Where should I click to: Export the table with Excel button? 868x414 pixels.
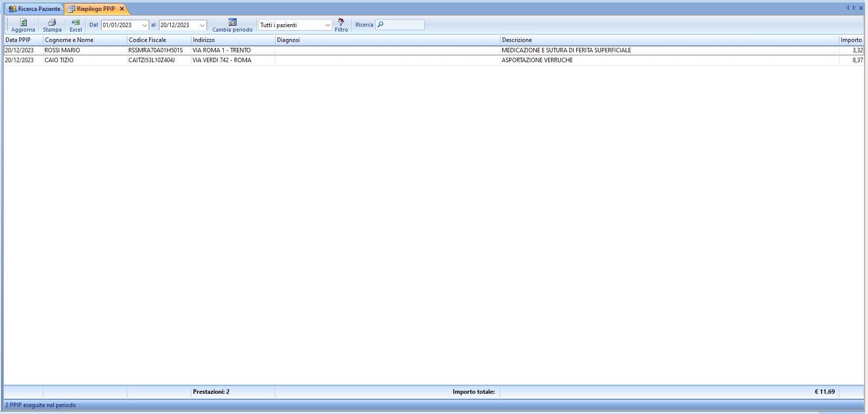76,25
